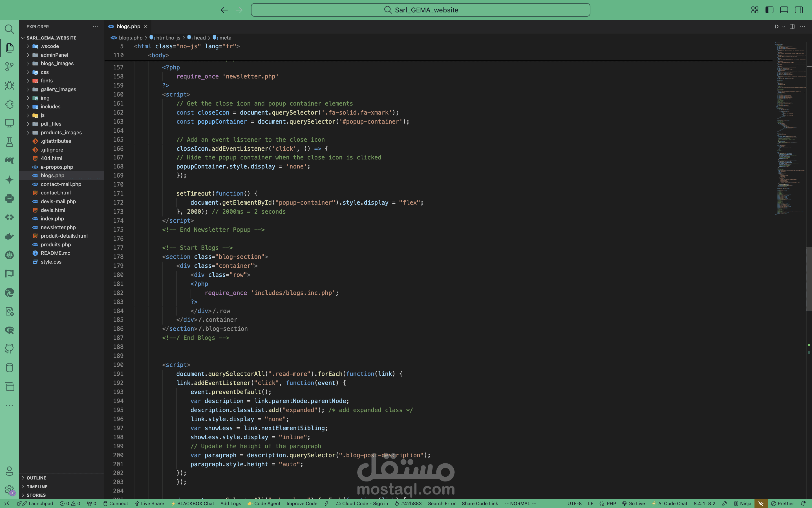This screenshot has width=812, height=508.
Task: Open the Testing flask view
Action: click(9, 142)
